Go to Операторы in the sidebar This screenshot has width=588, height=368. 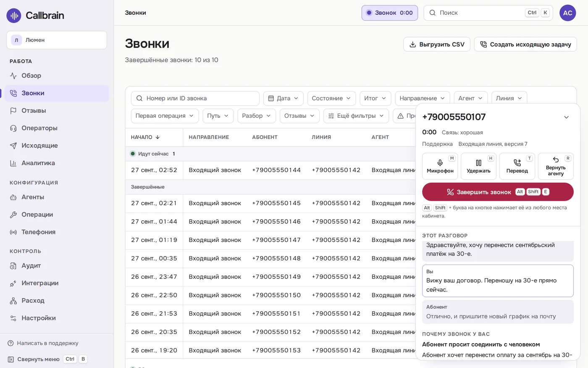pos(57,128)
